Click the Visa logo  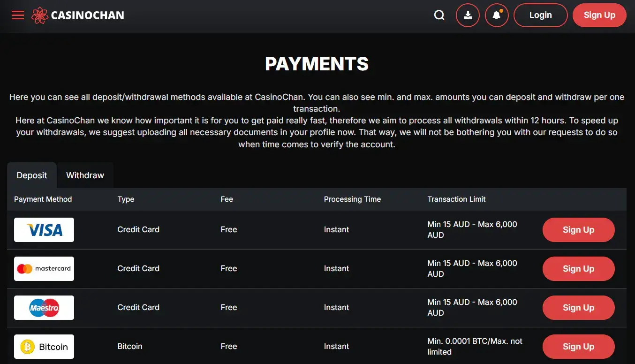(44, 230)
